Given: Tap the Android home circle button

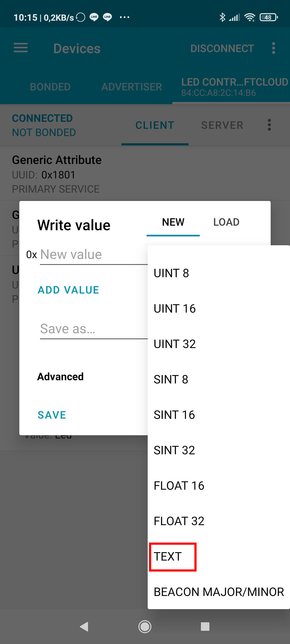Looking at the screenshot, I should coord(145,627).
